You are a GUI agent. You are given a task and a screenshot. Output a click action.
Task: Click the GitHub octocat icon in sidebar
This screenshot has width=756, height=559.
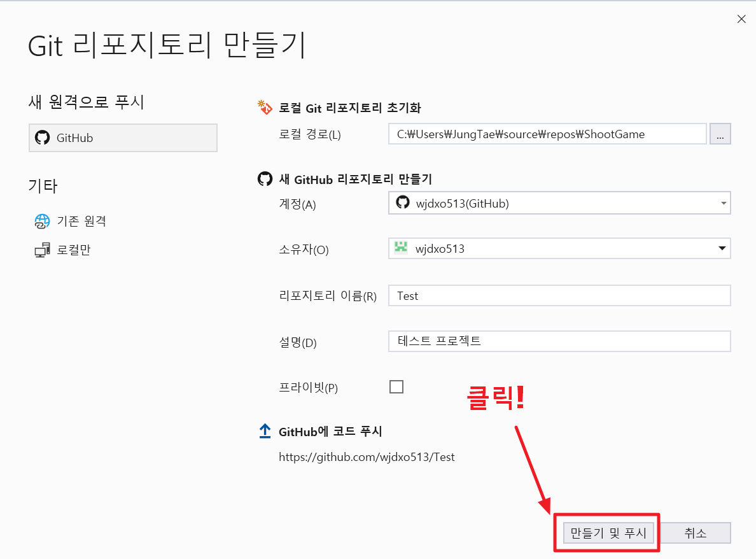(42, 138)
